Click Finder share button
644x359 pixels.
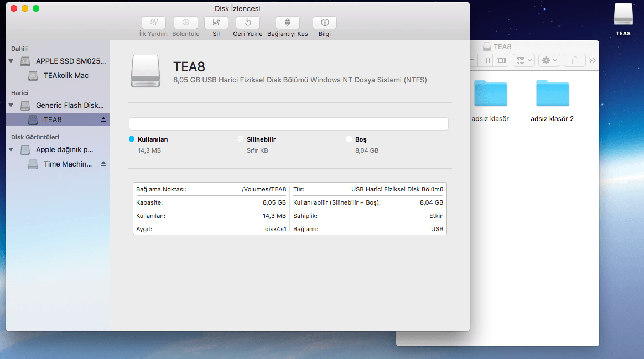coord(575,60)
